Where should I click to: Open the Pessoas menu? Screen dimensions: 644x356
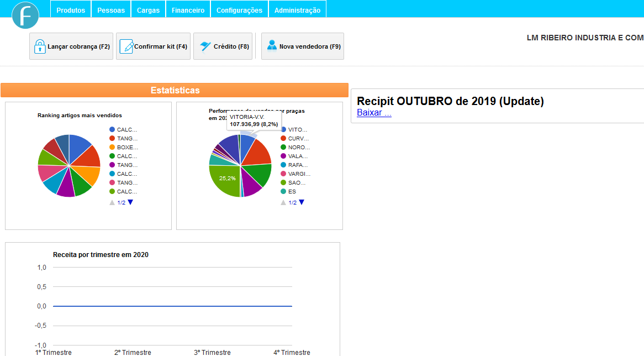[111, 9]
